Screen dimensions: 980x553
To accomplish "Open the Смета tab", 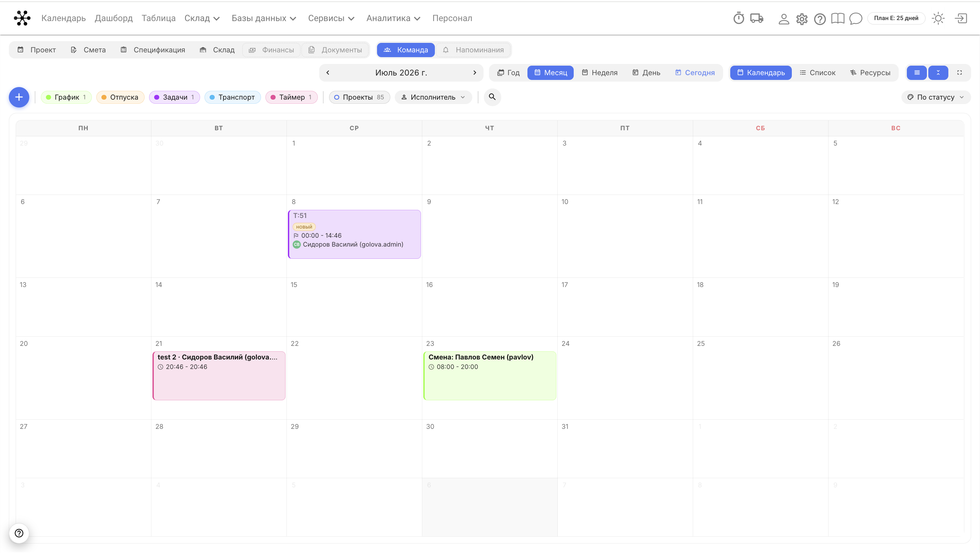I will point(88,50).
